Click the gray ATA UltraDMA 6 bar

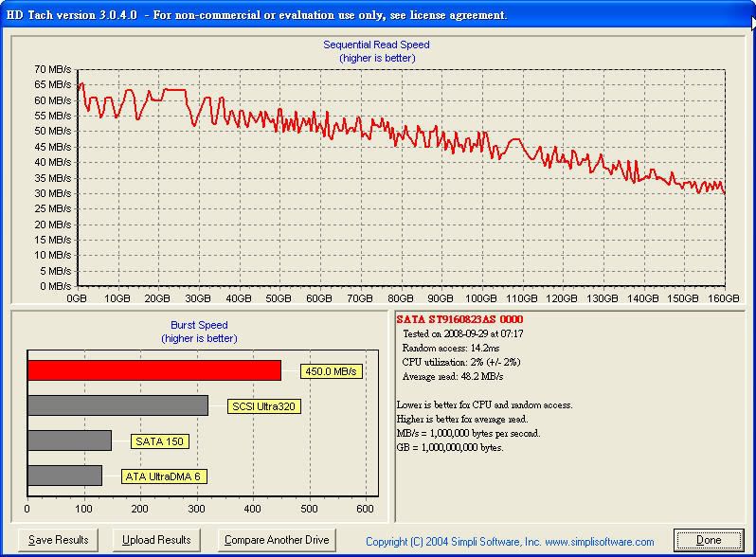64,476
